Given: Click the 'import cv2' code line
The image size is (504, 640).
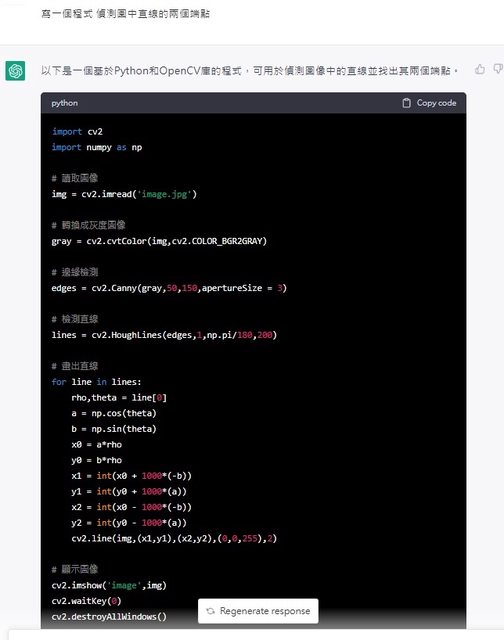Looking at the screenshot, I should point(77,132).
